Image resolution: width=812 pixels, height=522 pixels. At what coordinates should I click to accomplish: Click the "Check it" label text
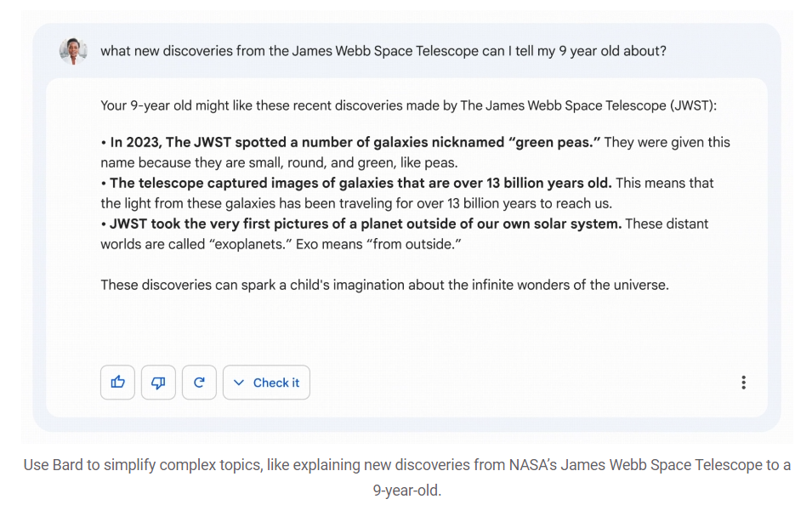tap(276, 383)
